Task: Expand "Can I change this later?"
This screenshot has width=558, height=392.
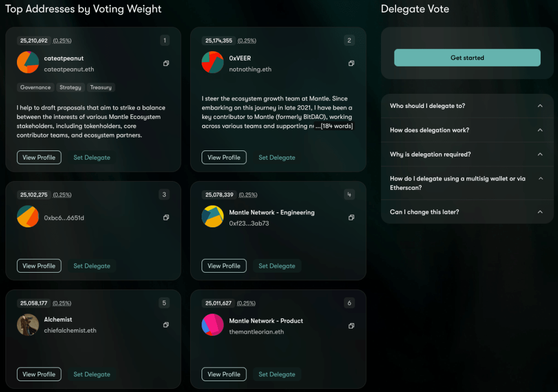Action: [x=467, y=212]
